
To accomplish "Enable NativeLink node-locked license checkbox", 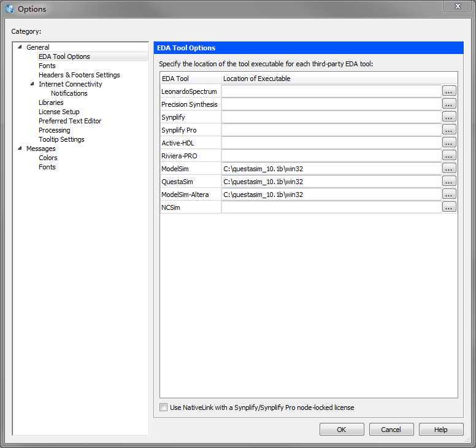I will click(x=163, y=407).
